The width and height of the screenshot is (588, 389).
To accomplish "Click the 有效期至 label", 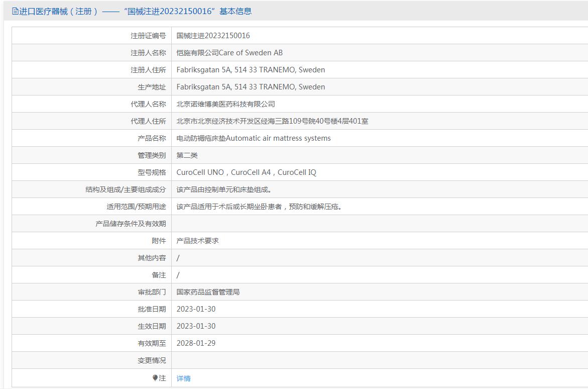I will coord(152,343).
